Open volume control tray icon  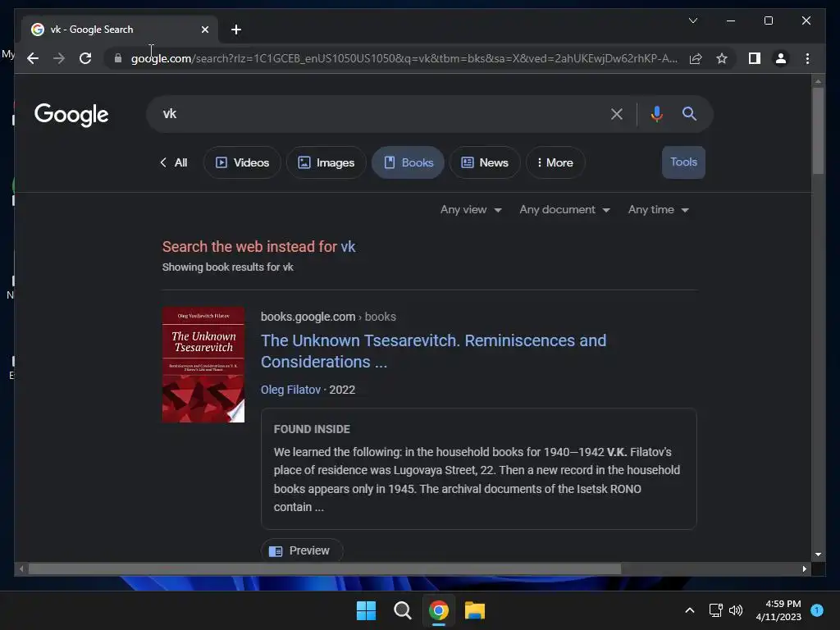click(736, 610)
